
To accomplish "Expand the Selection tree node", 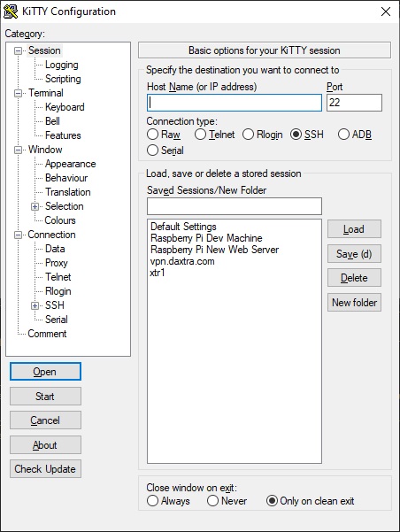I will pos(35,206).
